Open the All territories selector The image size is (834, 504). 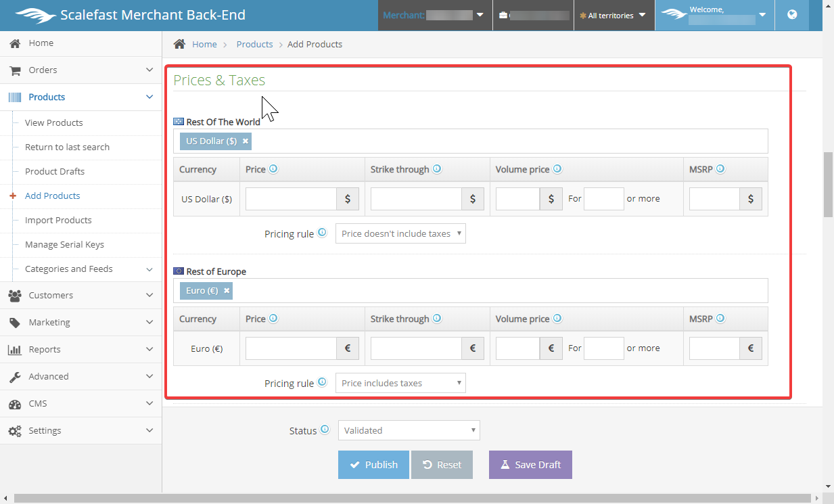(x=613, y=15)
